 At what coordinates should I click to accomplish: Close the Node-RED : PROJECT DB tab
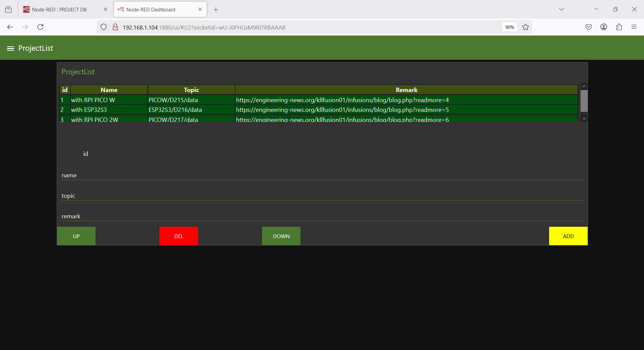point(105,9)
